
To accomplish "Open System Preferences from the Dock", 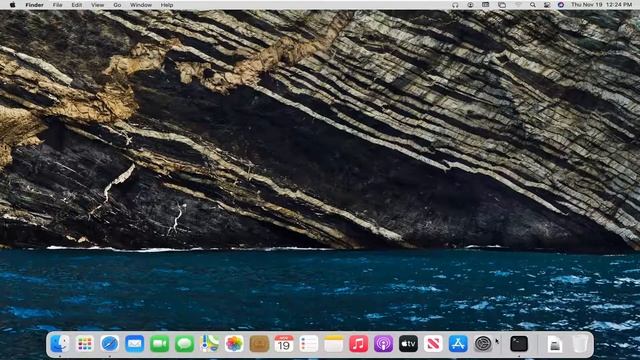I will 483,344.
